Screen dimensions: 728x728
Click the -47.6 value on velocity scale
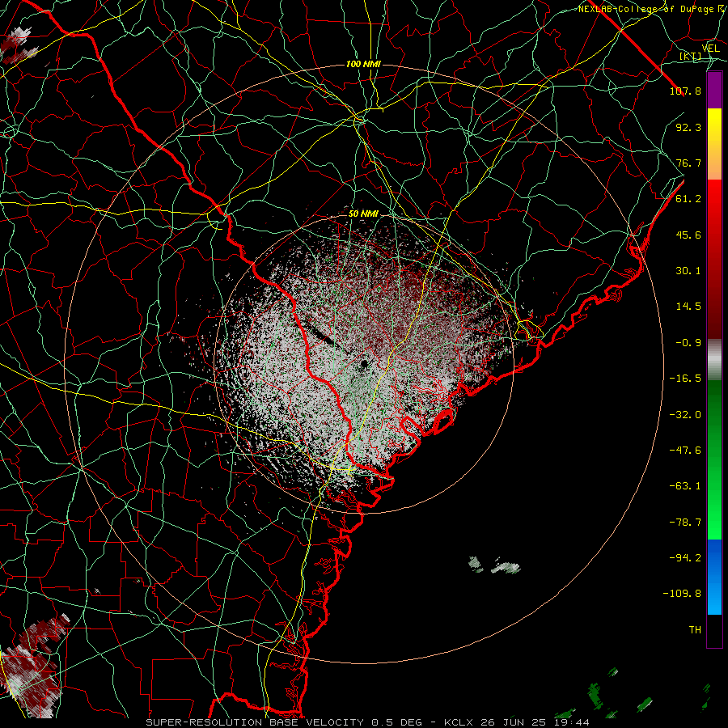(685, 451)
